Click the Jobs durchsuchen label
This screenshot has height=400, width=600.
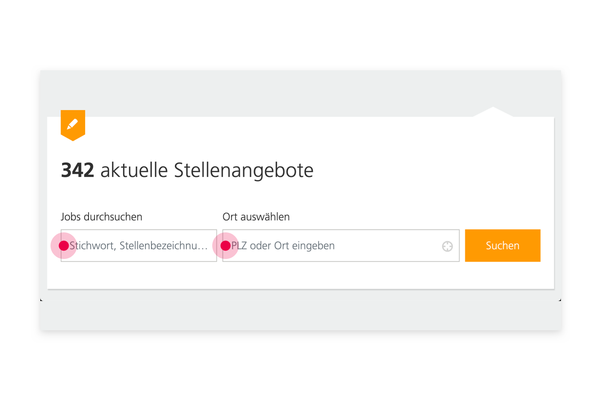pos(101,217)
